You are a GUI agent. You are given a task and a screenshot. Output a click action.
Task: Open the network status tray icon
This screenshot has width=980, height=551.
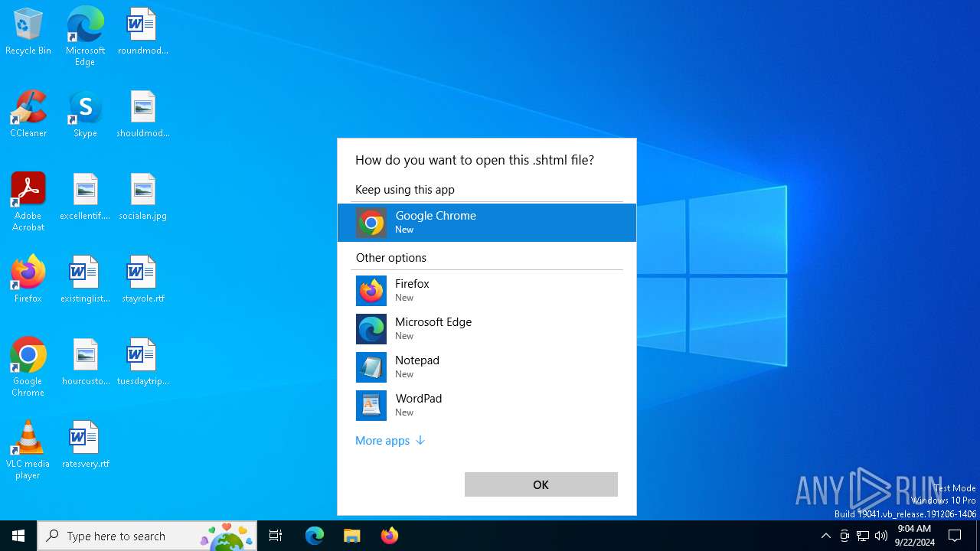863,536
